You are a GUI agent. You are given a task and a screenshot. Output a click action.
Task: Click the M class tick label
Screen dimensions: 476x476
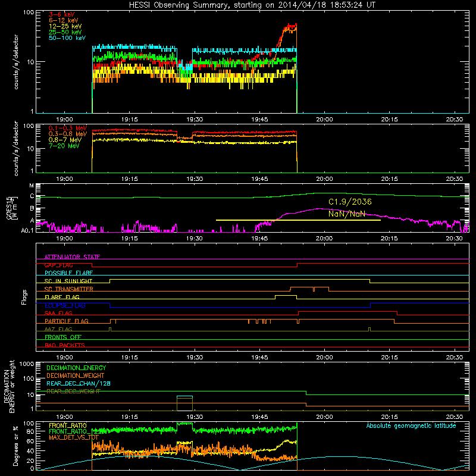[32, 186]
